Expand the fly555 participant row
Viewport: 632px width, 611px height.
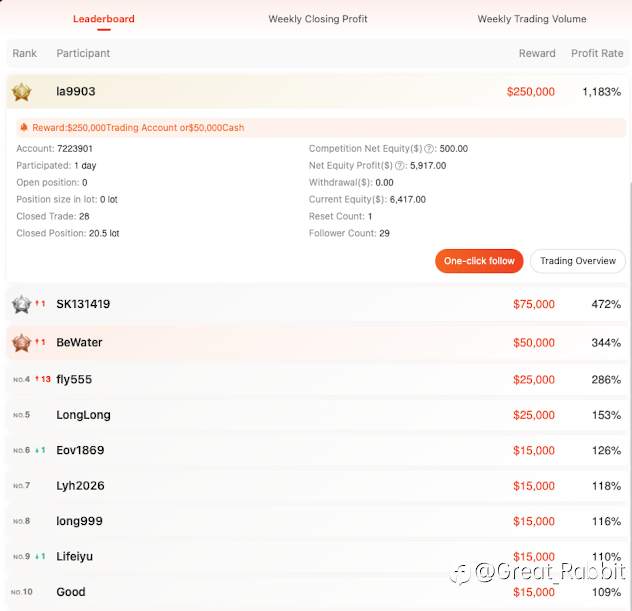click(316, 379)
